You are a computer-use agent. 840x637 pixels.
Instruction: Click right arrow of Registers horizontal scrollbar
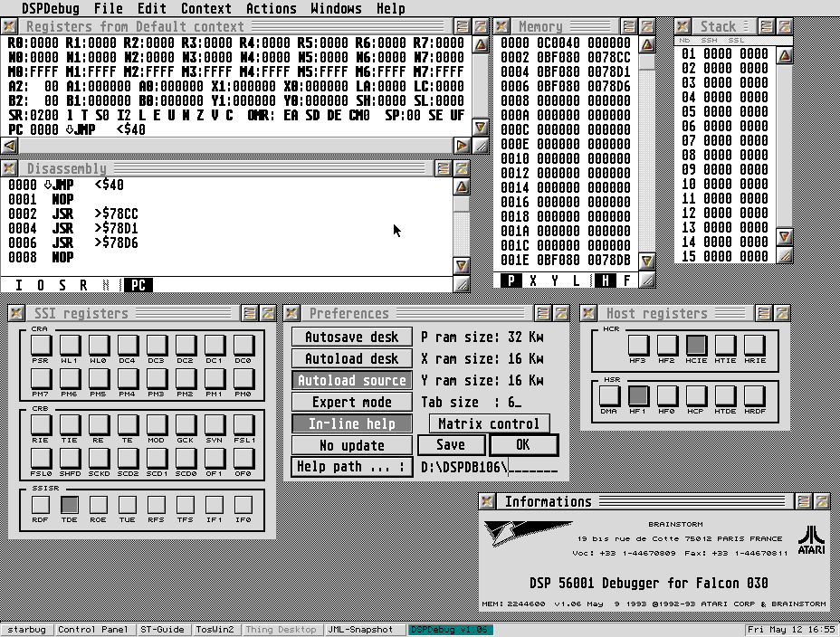463,146
